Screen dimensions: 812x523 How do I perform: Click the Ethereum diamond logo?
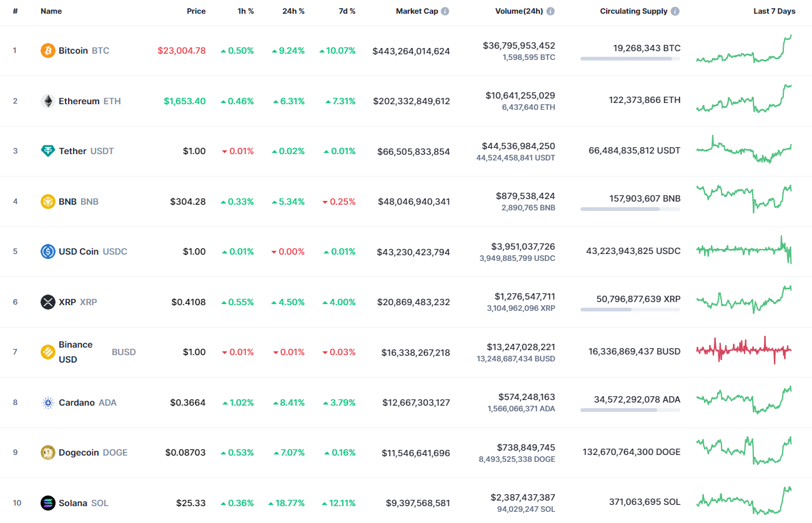coord(47,100)
